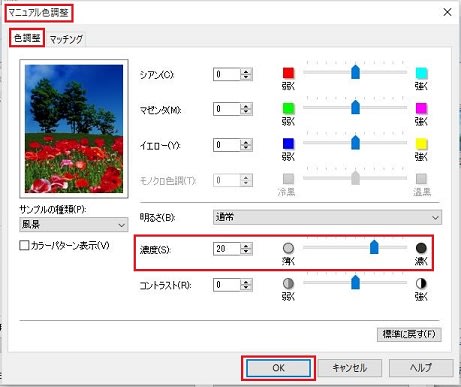The height and width of the screenshot is (387, 461).
Task: Decrease the 濃度 value with down arrow
Action: [246, 251]
